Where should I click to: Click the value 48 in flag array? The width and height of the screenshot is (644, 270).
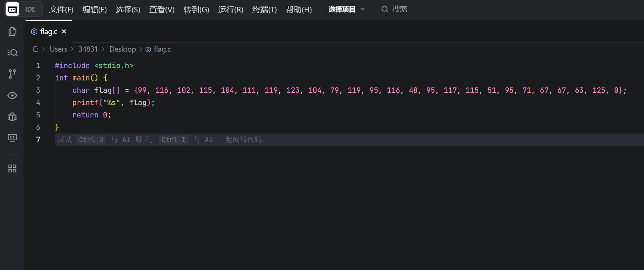(413, 90)
